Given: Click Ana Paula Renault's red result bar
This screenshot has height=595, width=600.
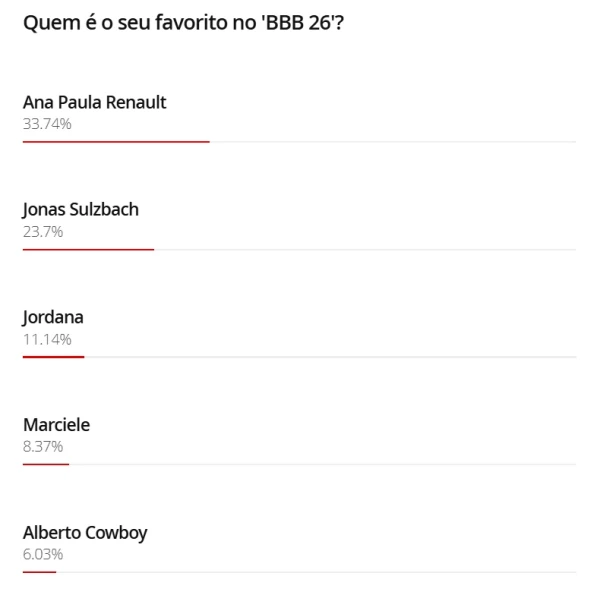Looking at the screenshot, I should click(116, 142).
